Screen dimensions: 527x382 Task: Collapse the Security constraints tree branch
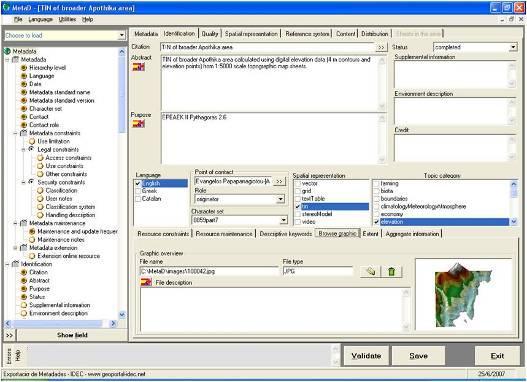(x=24, y=182)
